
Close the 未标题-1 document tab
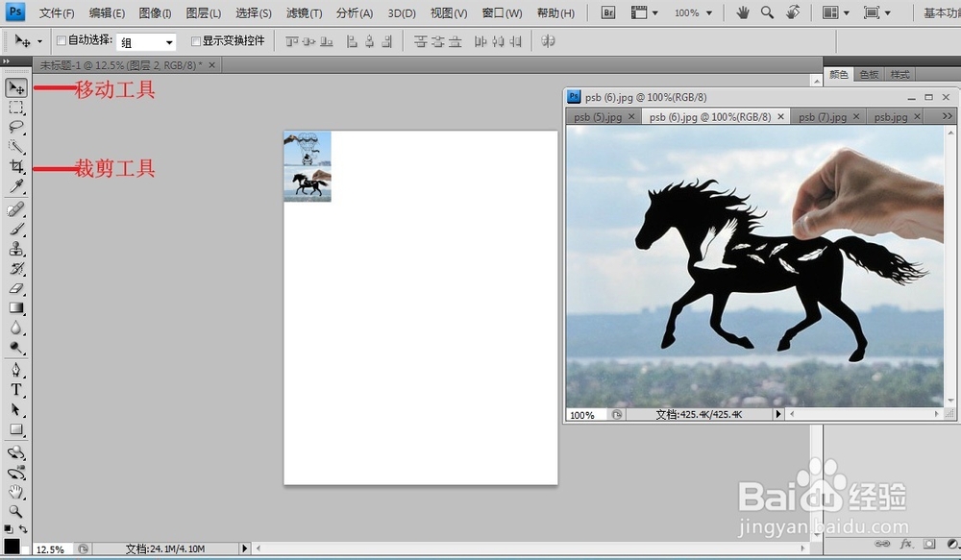[211, 65]
